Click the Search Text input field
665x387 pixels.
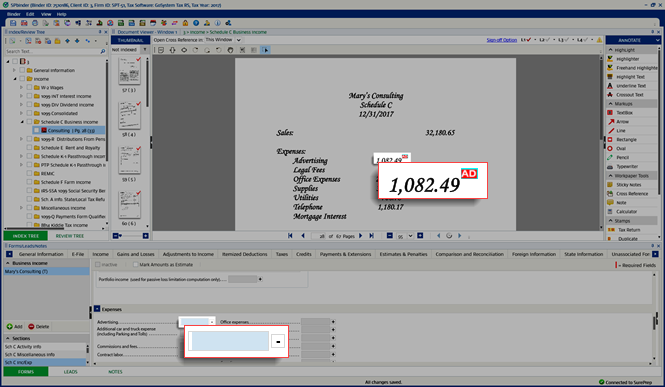[x=53, y=51]
